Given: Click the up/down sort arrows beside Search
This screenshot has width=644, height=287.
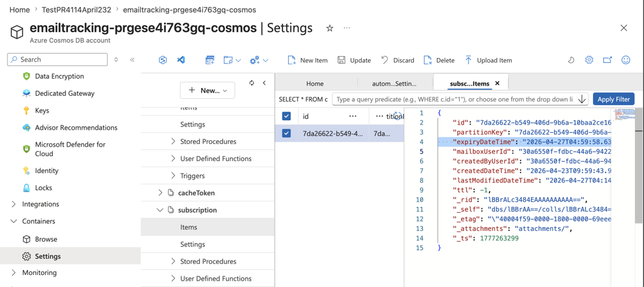Looking at the screenshot, I should click(116, 60).
